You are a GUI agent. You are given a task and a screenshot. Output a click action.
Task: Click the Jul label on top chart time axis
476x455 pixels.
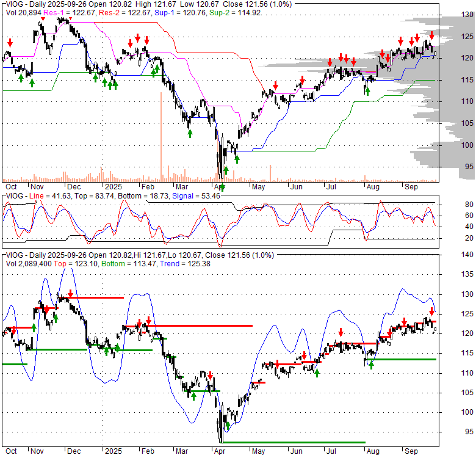click(331, 187)
